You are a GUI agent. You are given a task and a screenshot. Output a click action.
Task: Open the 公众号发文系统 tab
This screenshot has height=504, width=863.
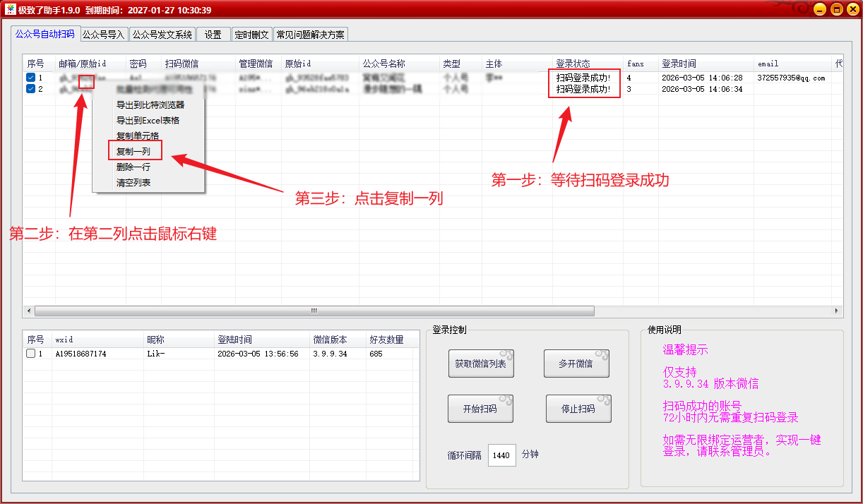pos(162,34)
